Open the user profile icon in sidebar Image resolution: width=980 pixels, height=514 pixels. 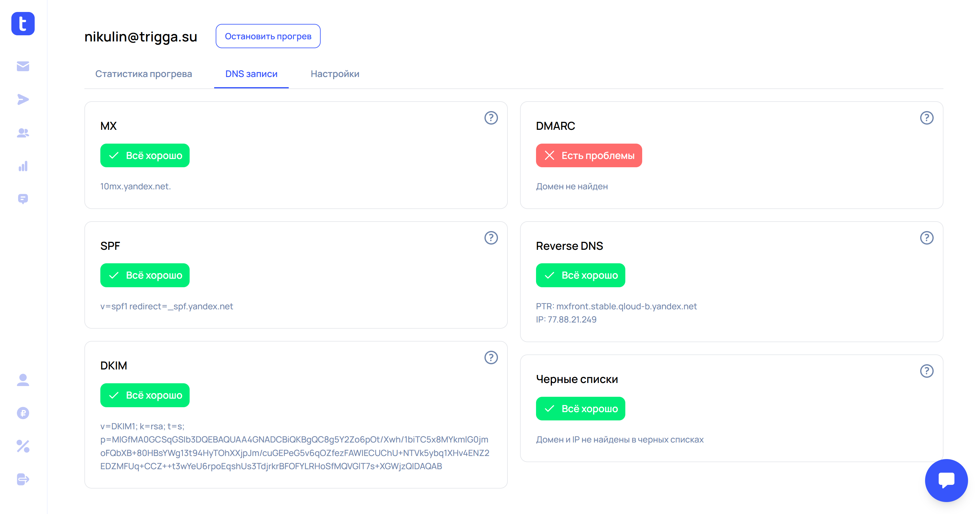click(23, 380)
